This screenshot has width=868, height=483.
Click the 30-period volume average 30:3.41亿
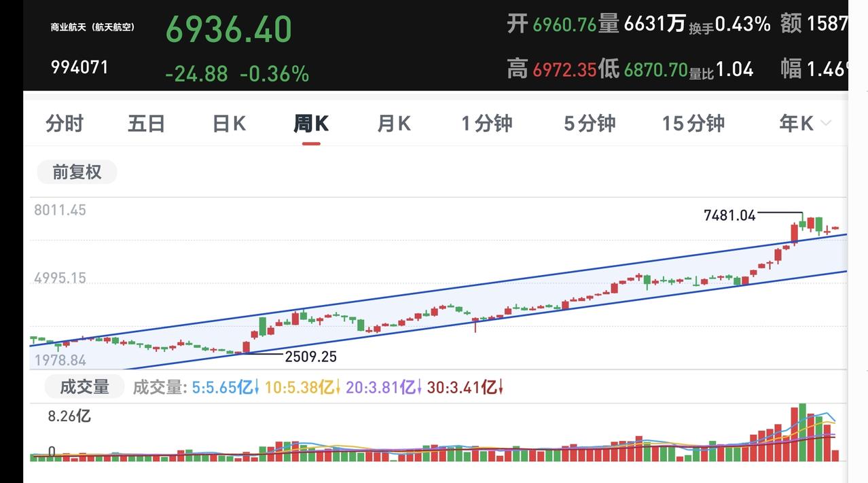click(465, 388)
